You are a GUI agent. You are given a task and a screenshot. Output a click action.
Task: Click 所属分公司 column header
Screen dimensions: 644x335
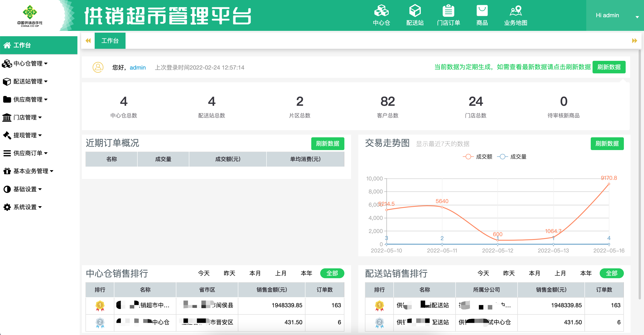[x=486, y=290]
